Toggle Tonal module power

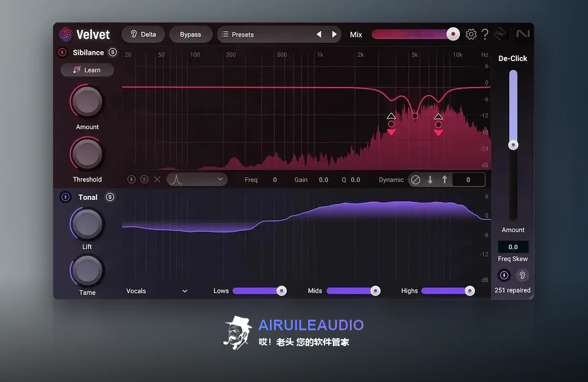click(65, 197)
